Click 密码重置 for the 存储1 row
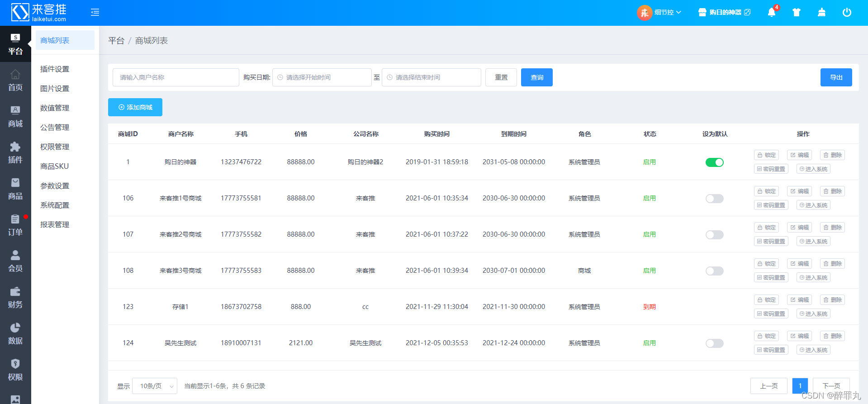868x404 pixels. [x=771, y=314]
